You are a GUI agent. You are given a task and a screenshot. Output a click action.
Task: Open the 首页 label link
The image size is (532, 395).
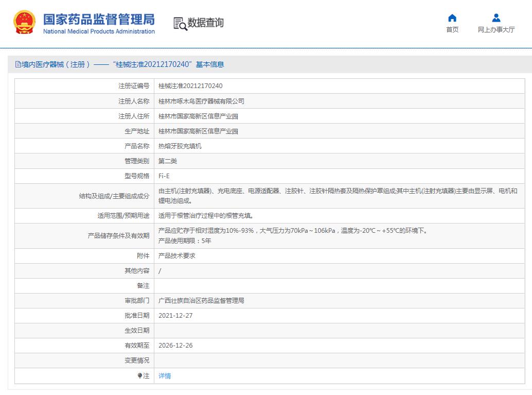pyautogui.click(x=452, y=30)
